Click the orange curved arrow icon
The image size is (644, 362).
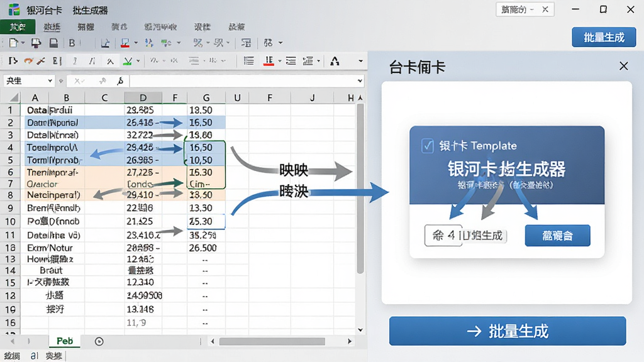coord(28,61)
